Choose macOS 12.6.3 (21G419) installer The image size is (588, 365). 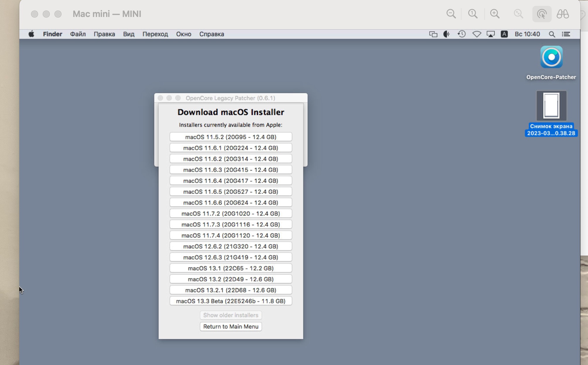[231, 257]
